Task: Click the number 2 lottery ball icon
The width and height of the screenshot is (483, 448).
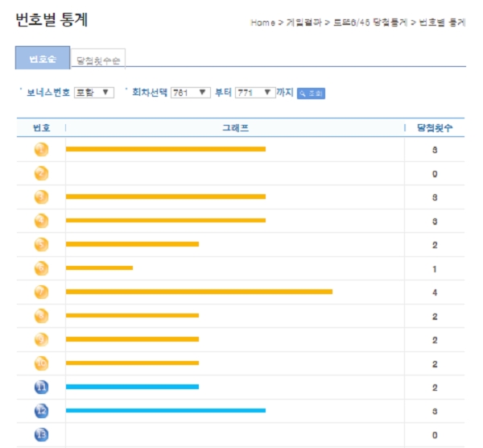Action: point(41,173)
